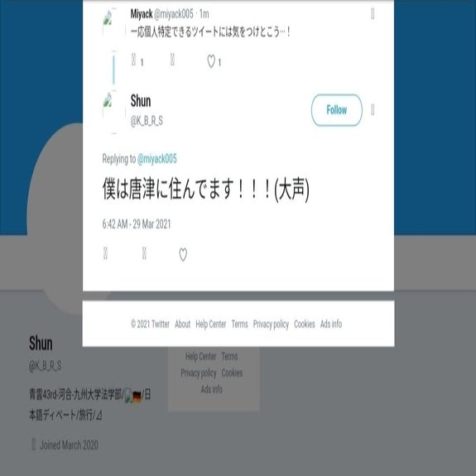Click the retweet icon under Shun's tweet
Image resolution: width=476 pixels, height=476 pixels.
click(x=144, y=253)
